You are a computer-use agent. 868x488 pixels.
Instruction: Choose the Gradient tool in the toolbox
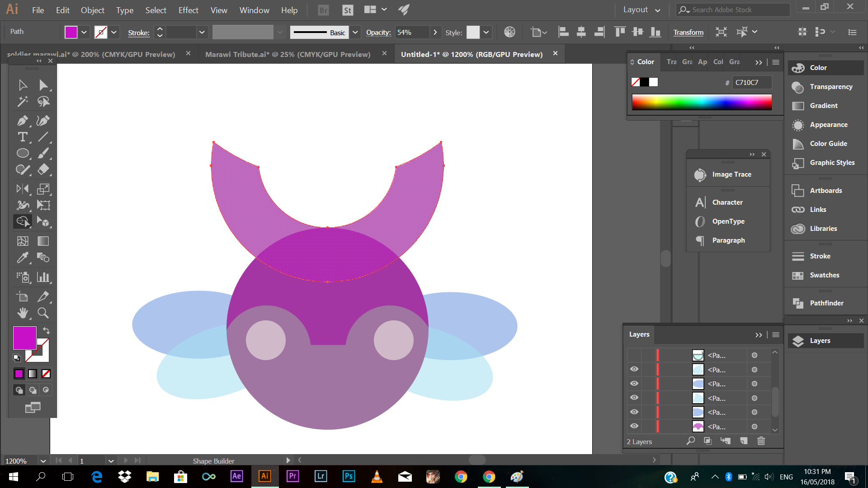pos(43,241)
